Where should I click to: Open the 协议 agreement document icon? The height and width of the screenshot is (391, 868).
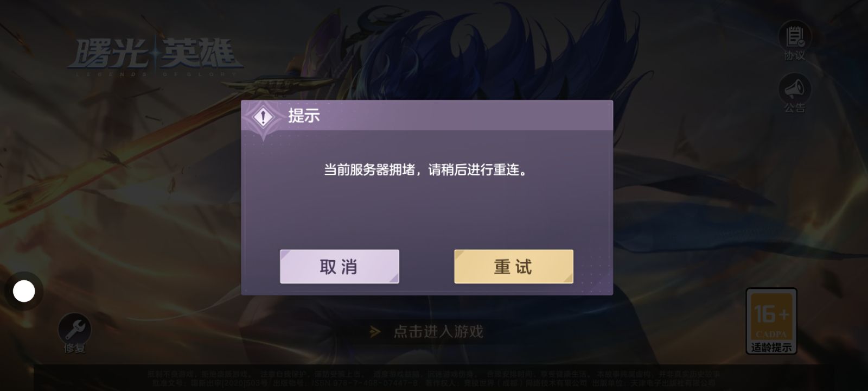point(795,36)
